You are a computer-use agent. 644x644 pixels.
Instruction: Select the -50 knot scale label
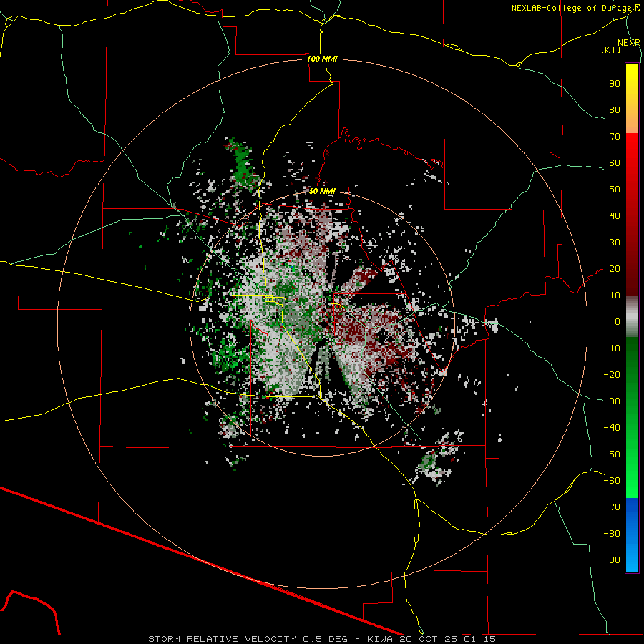612,454
